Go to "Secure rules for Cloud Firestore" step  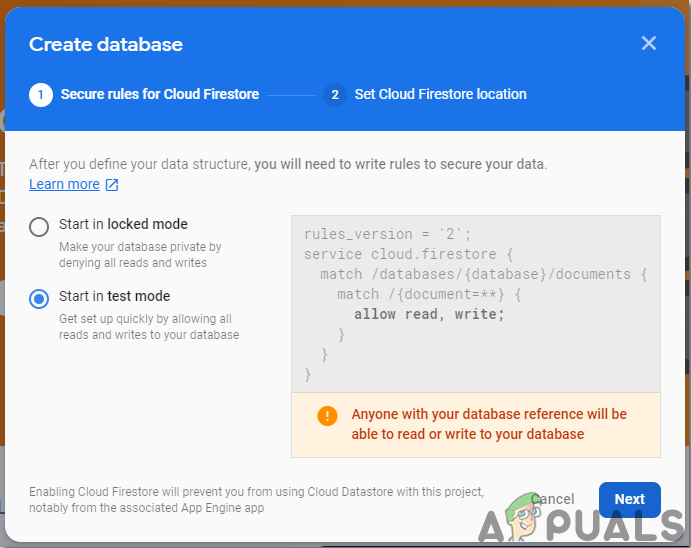coord(160,95)
